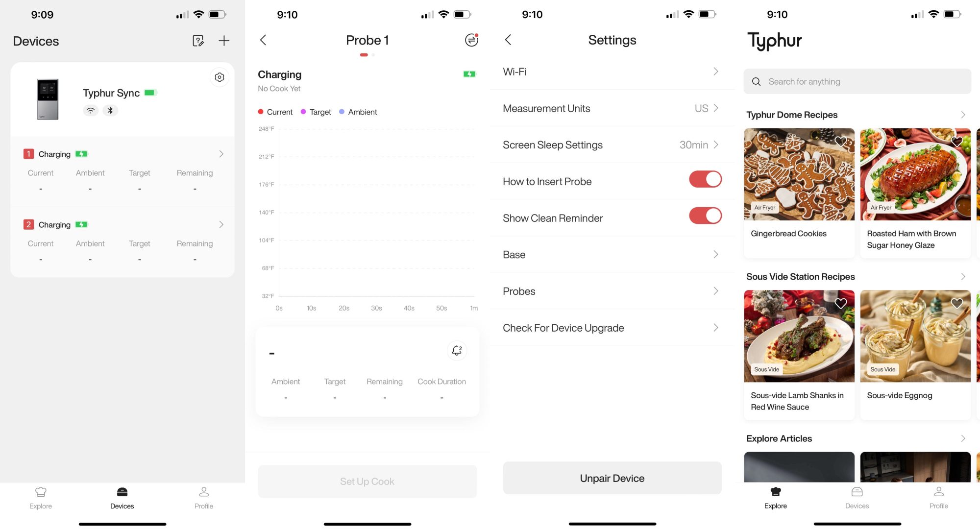This screenshot has width=980, height=530.
Task: Expand the Wi-Fi settings row
Action: click(x=612, y=71)
